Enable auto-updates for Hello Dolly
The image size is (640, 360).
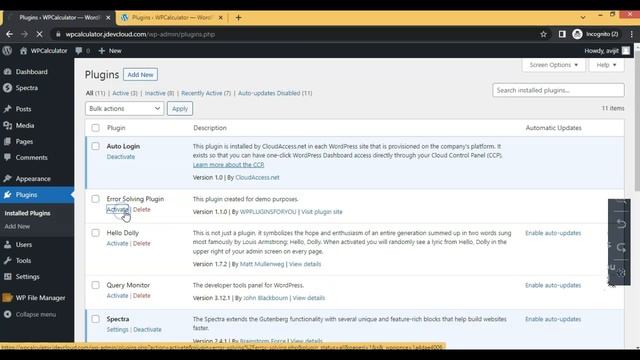coord(553,233)
